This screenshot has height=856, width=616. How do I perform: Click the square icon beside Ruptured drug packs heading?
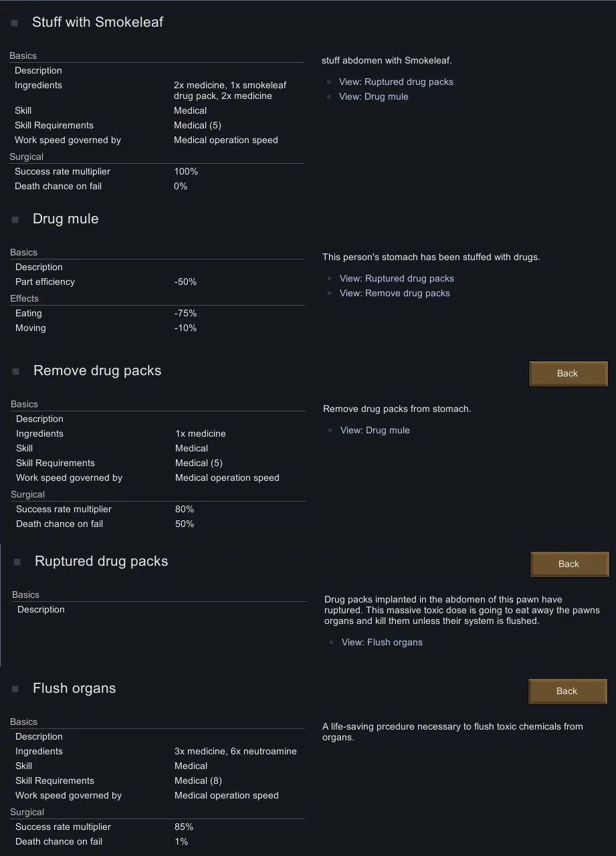(x=17, y=562)
